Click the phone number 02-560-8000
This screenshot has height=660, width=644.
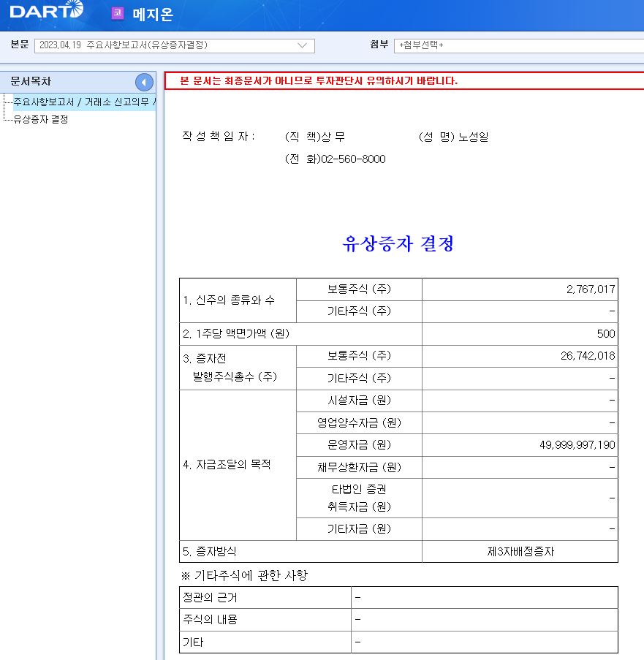(x=353, y=159)
